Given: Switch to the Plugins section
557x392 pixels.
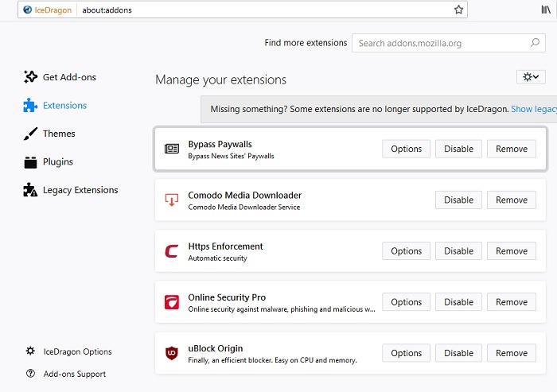Looking at the screenshot, I should click(58, 162).
